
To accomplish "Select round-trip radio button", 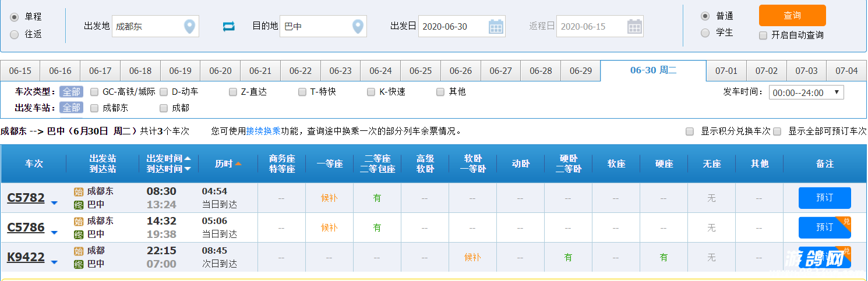I will coord(15,34).
